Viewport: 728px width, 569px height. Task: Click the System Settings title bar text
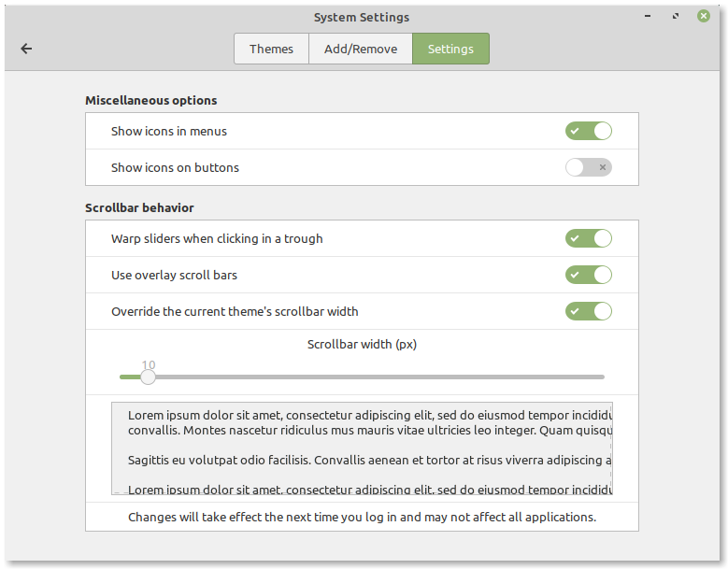[x=361, y=17]
